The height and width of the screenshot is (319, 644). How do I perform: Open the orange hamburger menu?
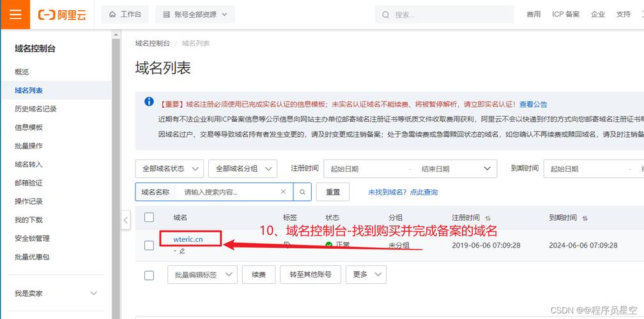[15, 14]
